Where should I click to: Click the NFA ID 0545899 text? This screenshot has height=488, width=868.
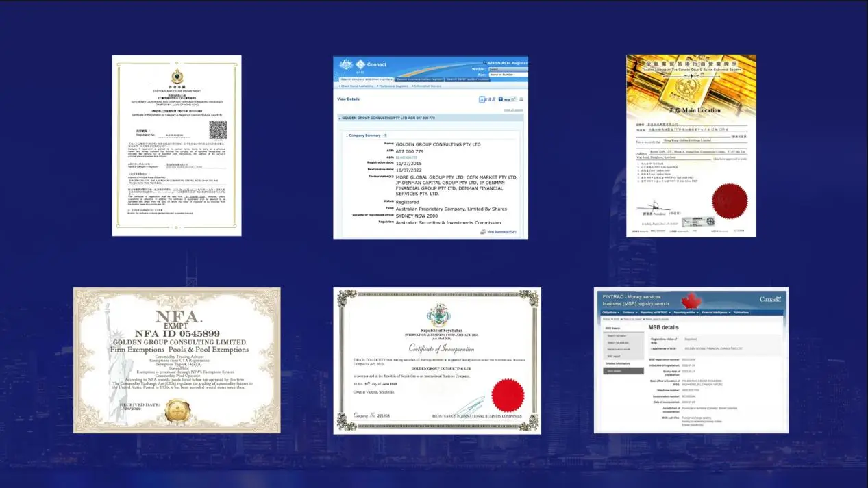(177, 333)
